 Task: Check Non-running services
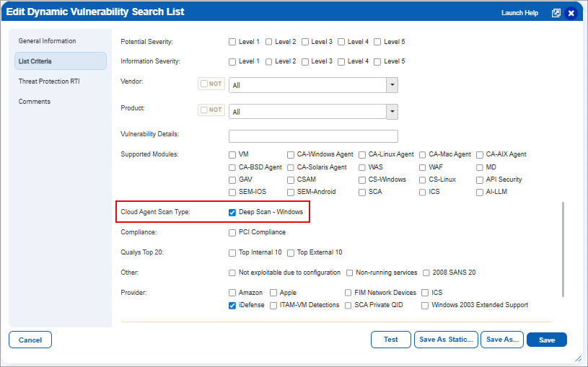tap(349, 273)
